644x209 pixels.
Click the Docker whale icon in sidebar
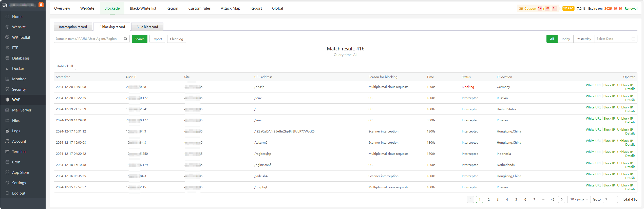click(7, 69)
